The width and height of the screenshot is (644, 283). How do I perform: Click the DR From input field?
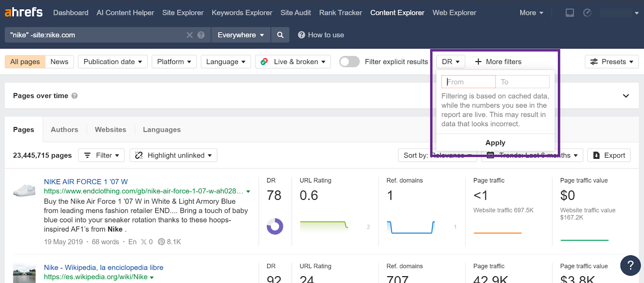pos(469,82)
